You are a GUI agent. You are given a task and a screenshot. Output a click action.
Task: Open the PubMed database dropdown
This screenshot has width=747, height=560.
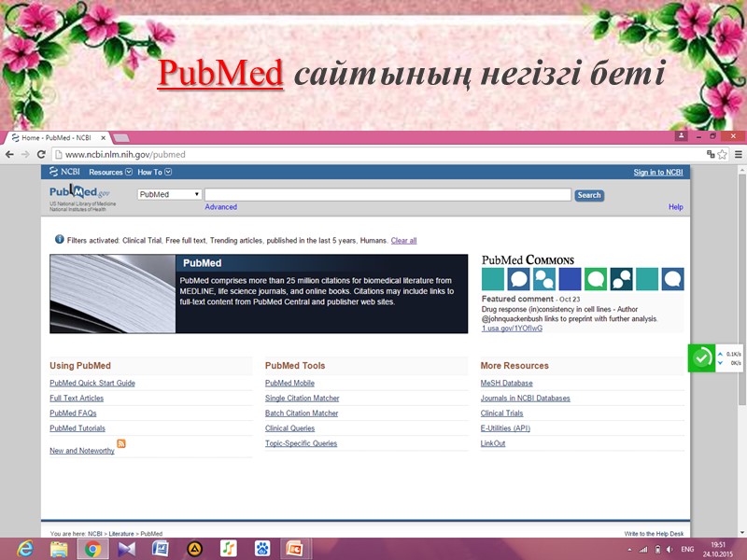[x=169, y=194]
